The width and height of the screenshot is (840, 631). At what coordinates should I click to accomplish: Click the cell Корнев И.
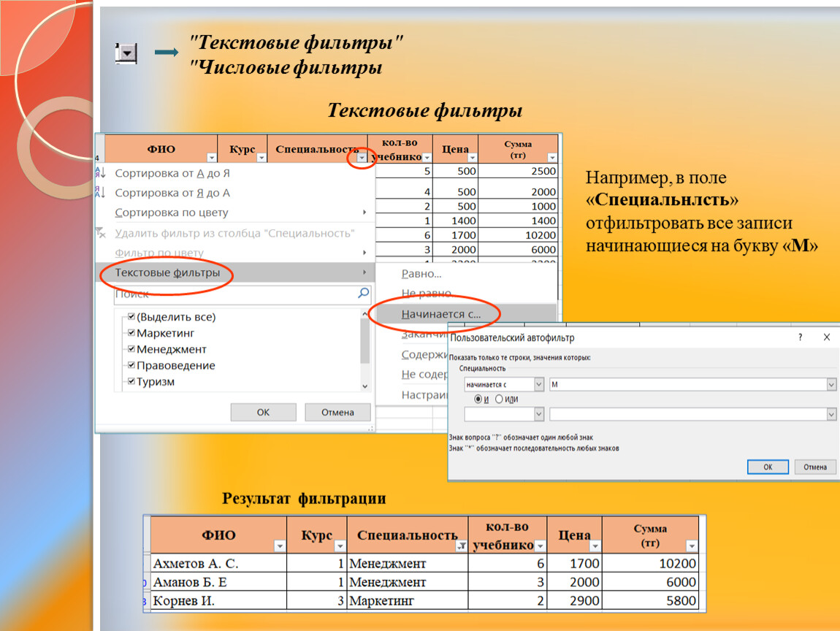pyautogui.click(x=218, y=600)
